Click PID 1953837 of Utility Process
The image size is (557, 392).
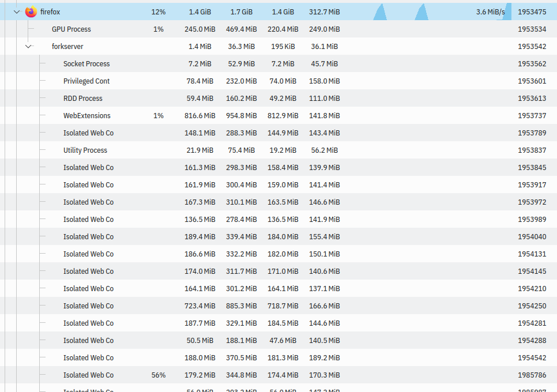coord(532,150)
